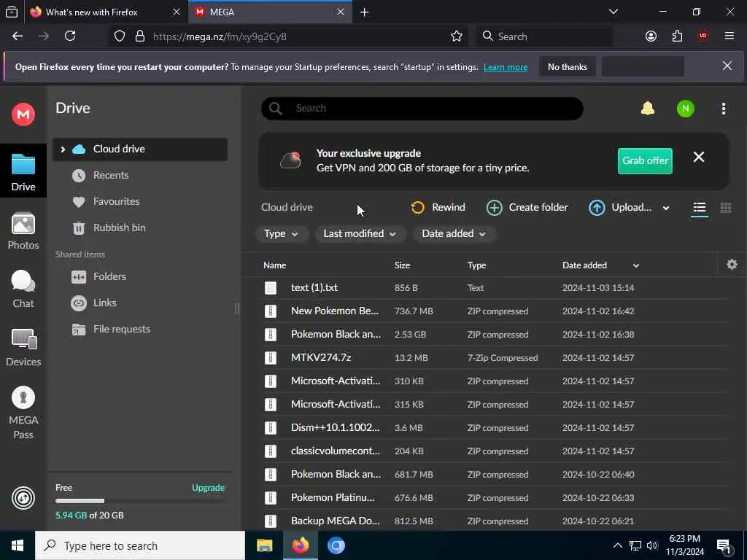Click Rewind
Image resolution: width=747 pixels, height=560 pixels.
tap(438, 207)
